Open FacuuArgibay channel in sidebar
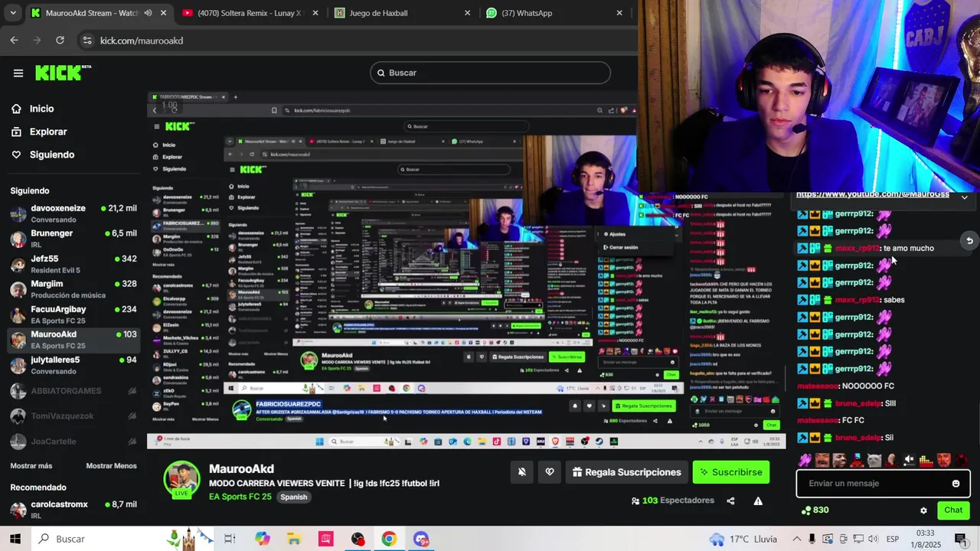980x551 pixels. (73, 315)
